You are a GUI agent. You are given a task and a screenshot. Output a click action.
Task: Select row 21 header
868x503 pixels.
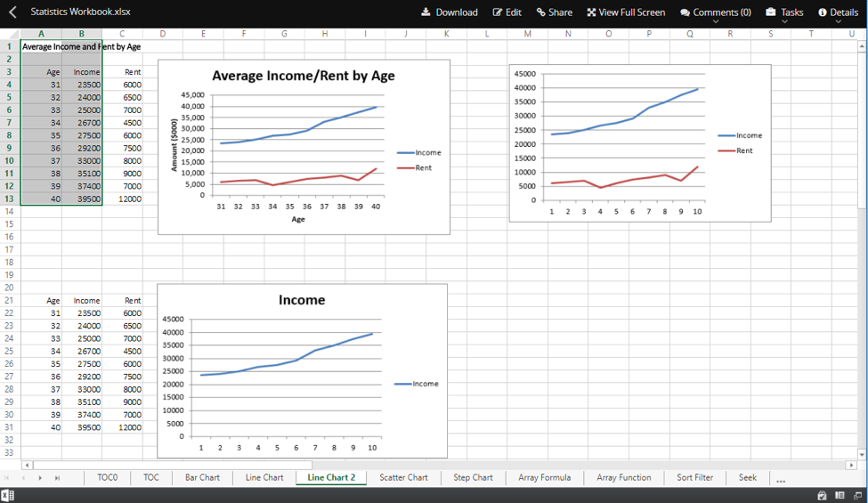(x=10, y=300)
